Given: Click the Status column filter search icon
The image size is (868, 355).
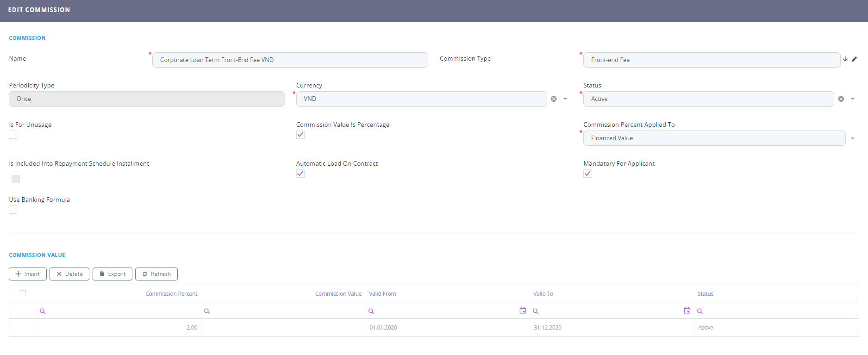Looking at the screenshot, I should click(x=700, y=311).
